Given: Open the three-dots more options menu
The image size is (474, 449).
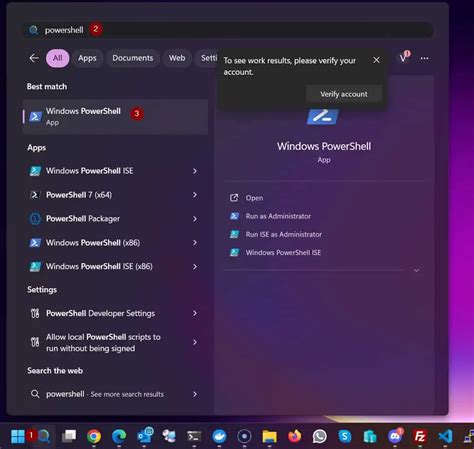Looking at the screenshot, I should tap(424, 58).
